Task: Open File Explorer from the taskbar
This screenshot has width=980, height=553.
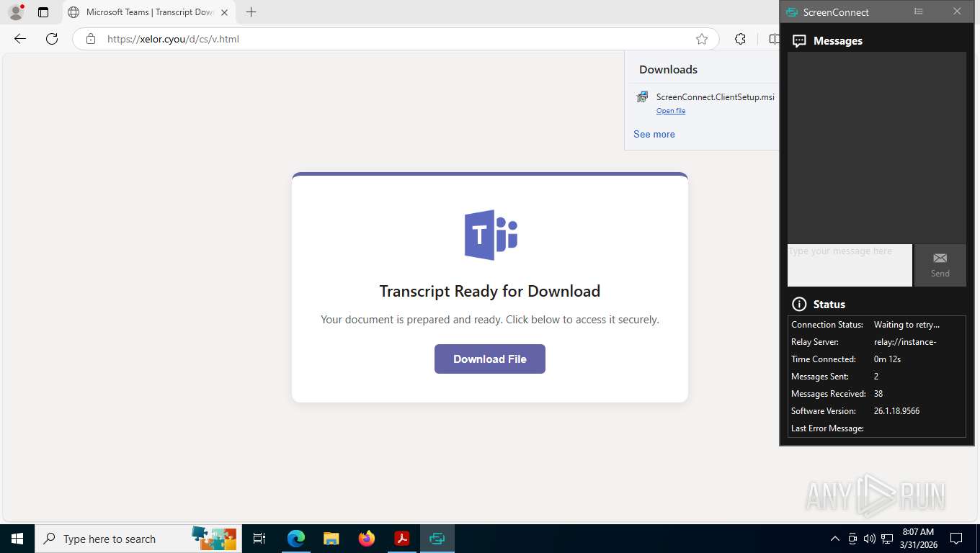Action: click(331, 539)
